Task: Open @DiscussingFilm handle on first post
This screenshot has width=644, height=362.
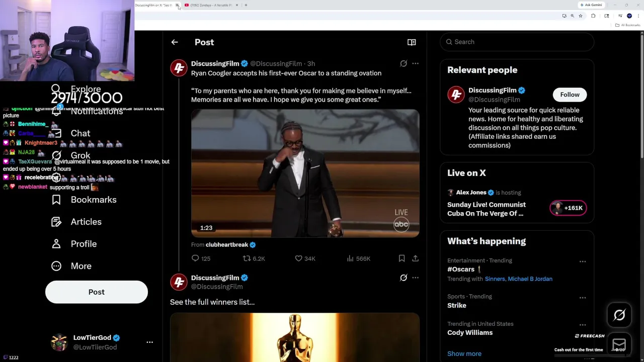Action: coord(276,63)
